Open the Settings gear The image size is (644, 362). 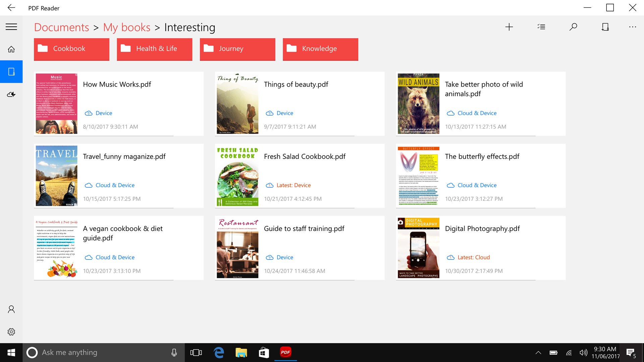click(11, 331)
